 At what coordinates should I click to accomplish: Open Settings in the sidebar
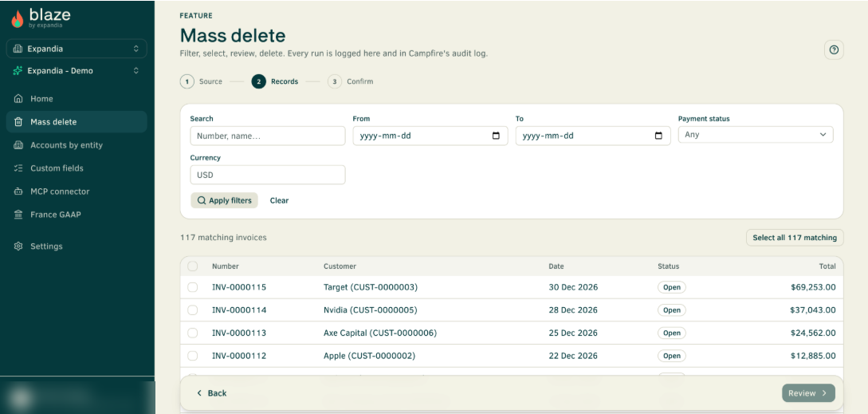(x=77, y=246)
